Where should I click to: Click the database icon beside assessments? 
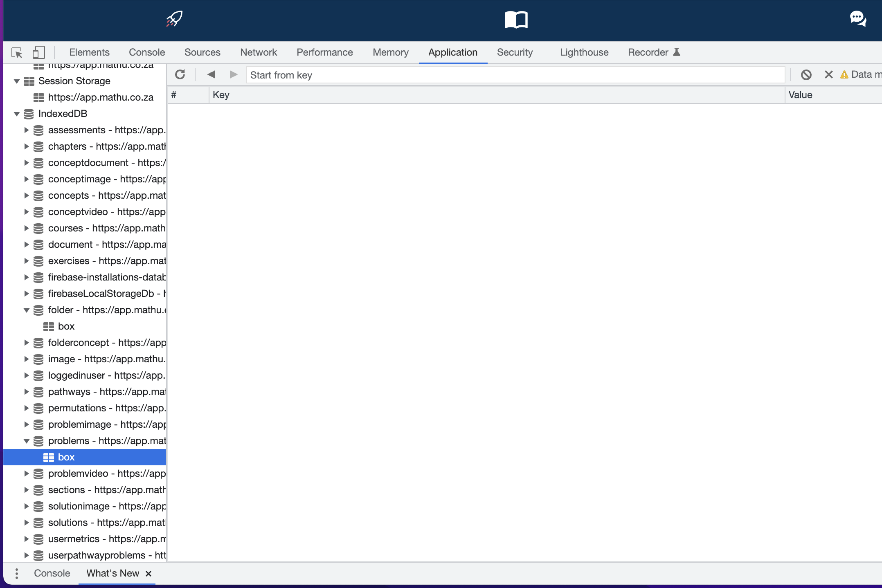pos(38,130)
